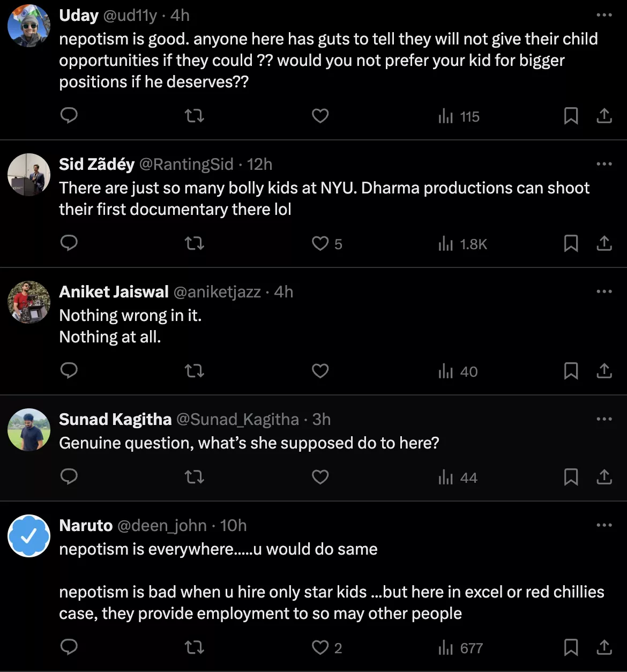Open Sunad Kagitha's profile name
Viewport: 627px width, 672px height.
[115, 419]
